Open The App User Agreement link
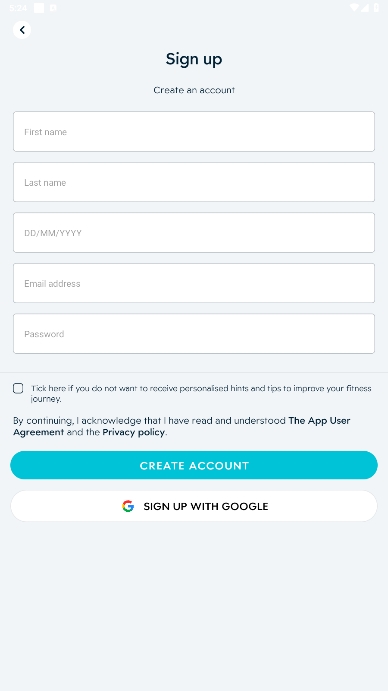This screenshot has height=691, width=388. [182, 426]
